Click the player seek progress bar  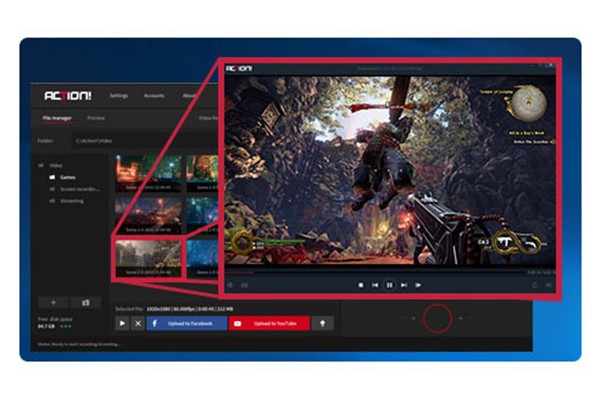[x=375, y=273]
